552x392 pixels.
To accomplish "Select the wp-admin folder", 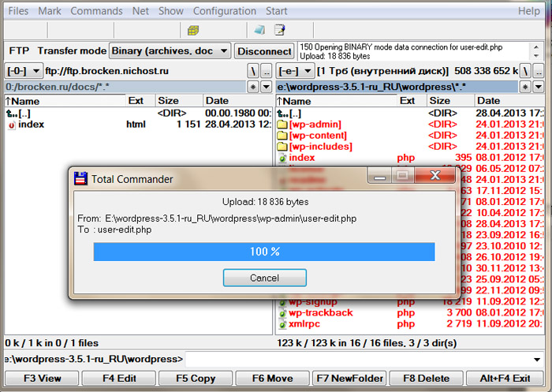I will [411, 125].
